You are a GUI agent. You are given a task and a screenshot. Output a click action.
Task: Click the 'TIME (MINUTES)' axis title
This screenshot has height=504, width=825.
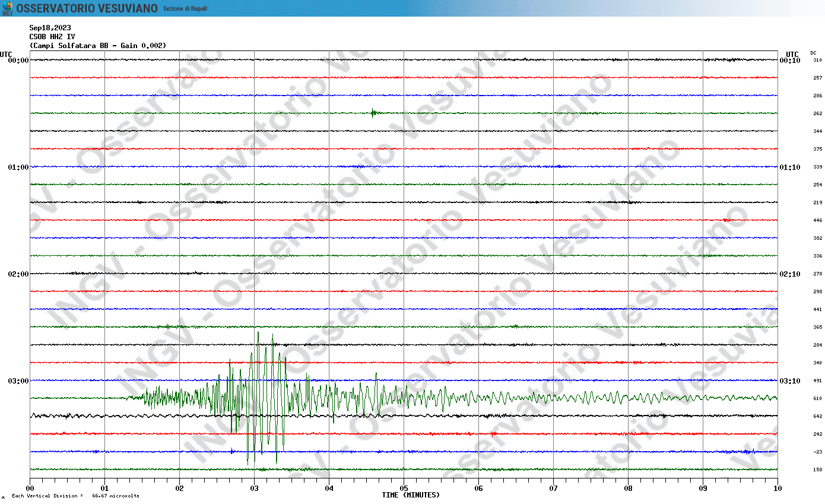tap(411, 495)
